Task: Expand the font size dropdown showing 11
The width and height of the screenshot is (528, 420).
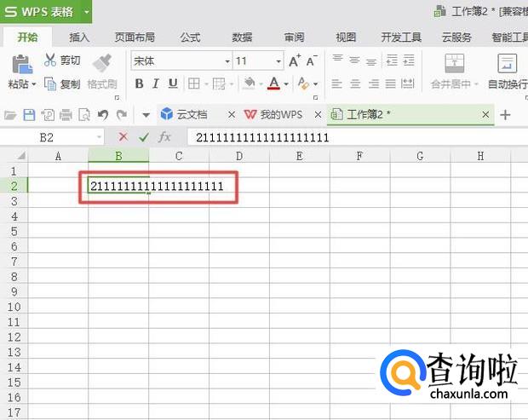Action: pyautogui.click(x=278, y=61)
